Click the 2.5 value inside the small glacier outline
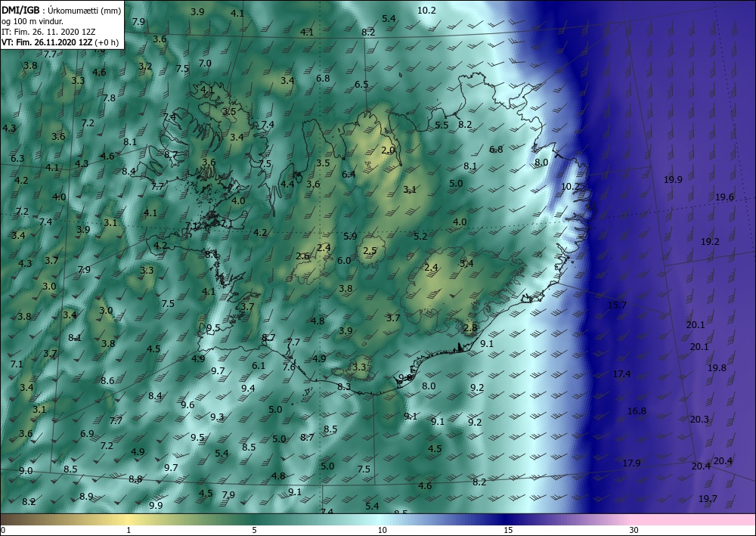 click(370, 251)
